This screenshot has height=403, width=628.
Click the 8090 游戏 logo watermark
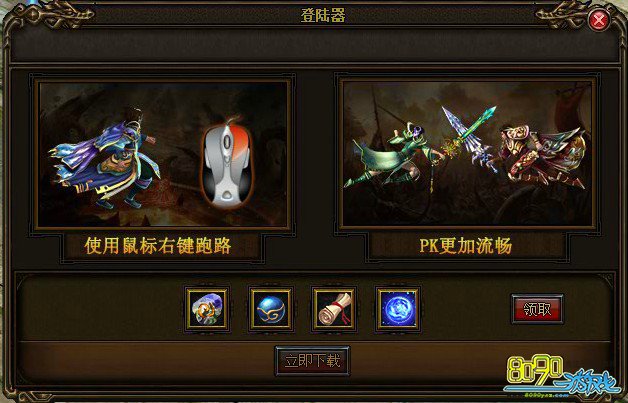coord(562,376)
